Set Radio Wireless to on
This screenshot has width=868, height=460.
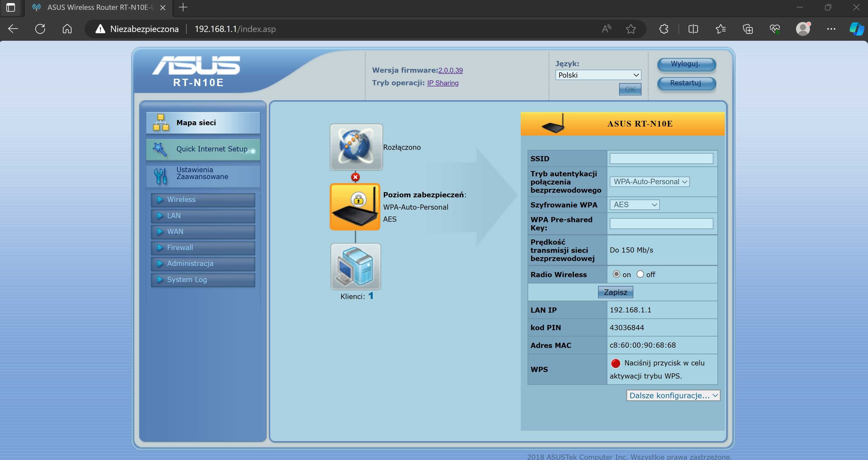(x=616, y=274)
